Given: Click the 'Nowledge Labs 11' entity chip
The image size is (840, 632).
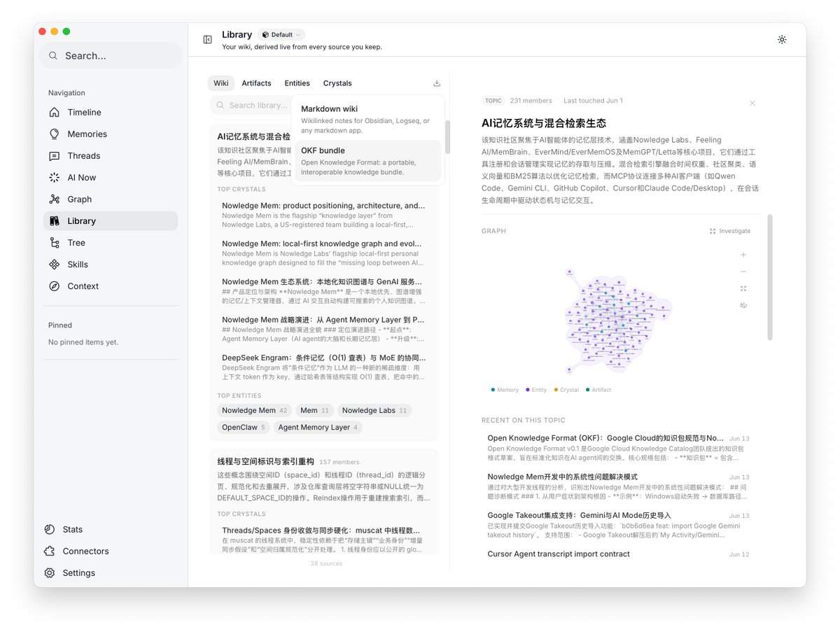Looking at the screenshot, I should tap(374, 410).
